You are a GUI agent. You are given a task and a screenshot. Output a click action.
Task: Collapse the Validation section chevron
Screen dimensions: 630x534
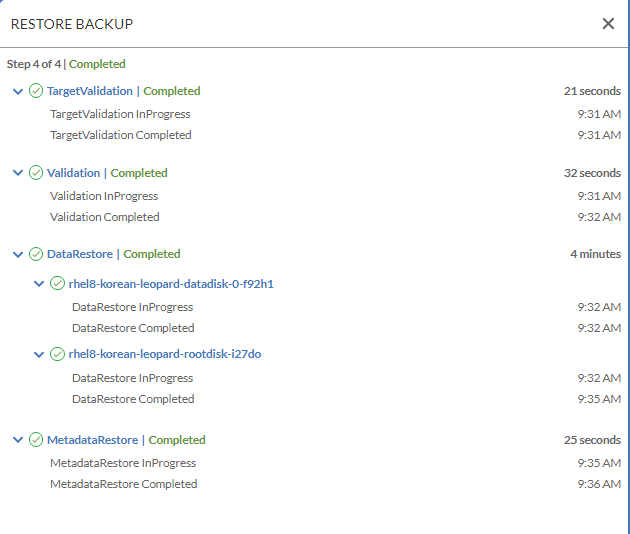click(x=18, y=173)
